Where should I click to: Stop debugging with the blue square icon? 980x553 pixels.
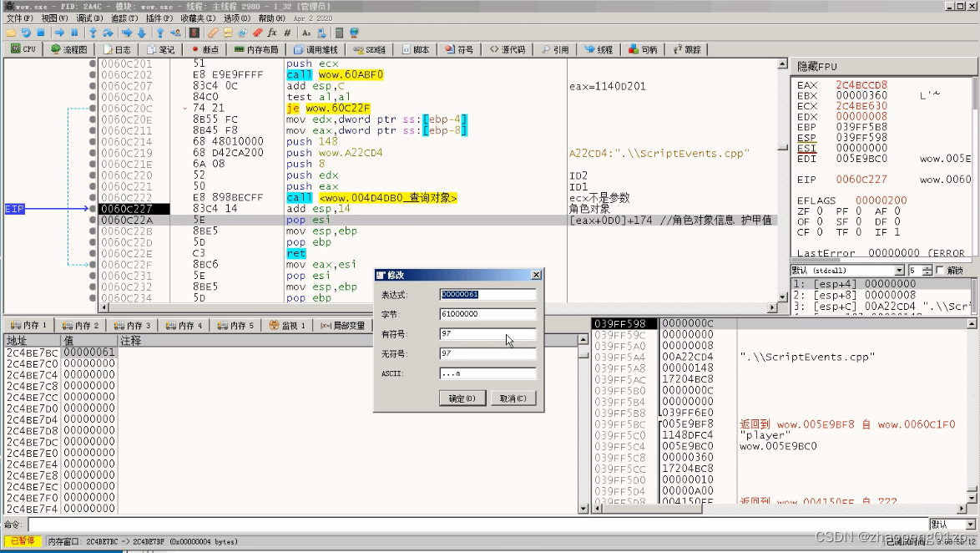coord(41,33)
